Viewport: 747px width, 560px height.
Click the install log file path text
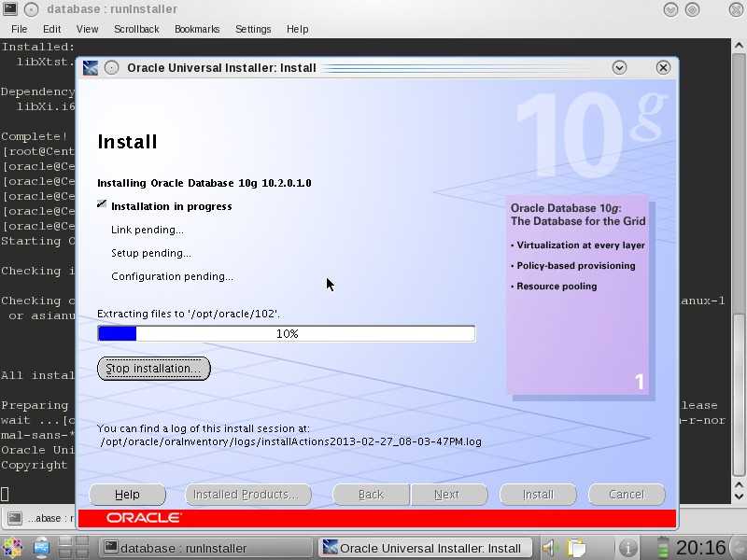(x=291, y=441)
